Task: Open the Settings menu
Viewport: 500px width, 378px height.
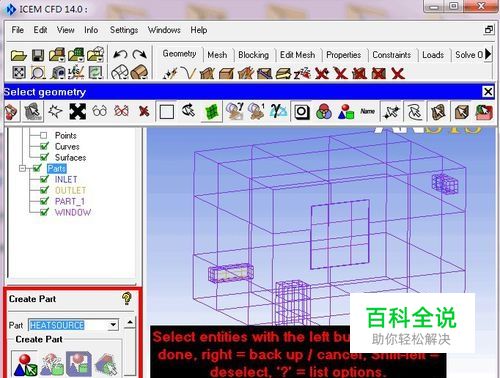Action: point(124,30)
